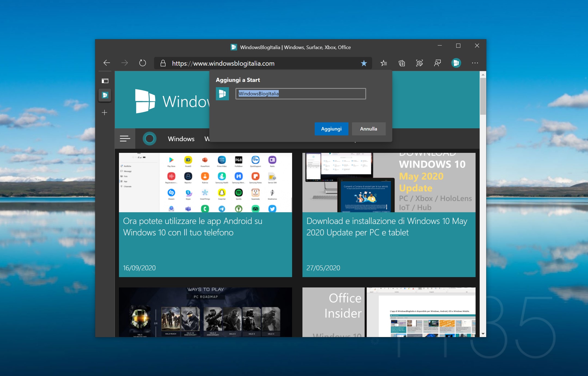Open the Android apps article thumbnail
This screenshot has height=376, width=588.
tap(205, 183)
